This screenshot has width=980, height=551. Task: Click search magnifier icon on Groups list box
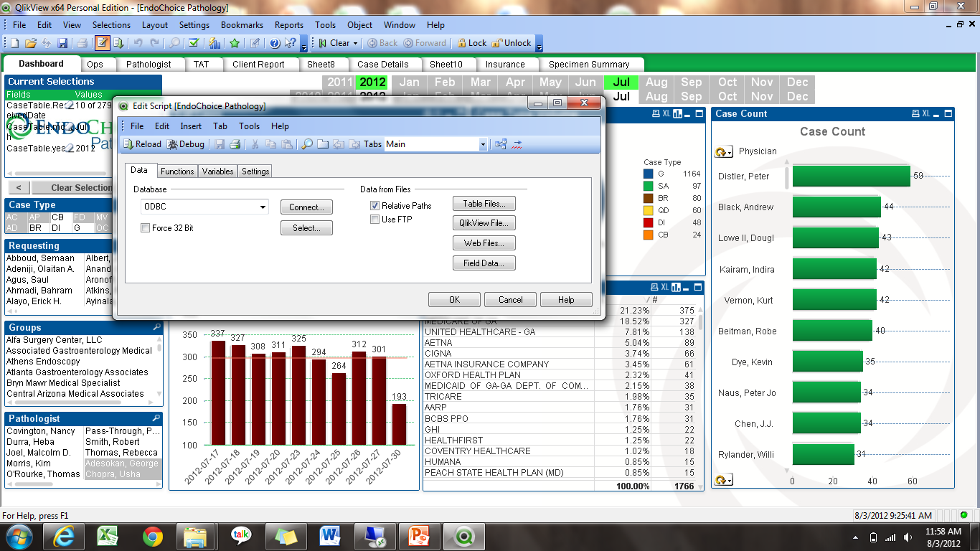157,327
